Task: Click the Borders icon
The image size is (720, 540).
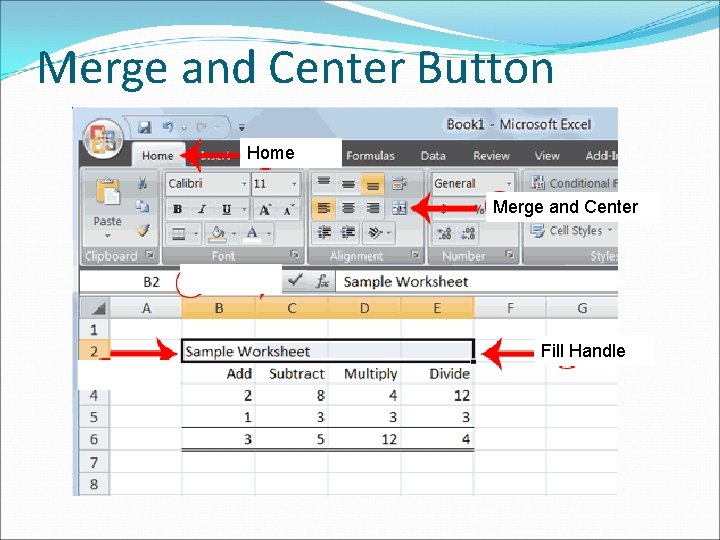Action: point(179,234)
